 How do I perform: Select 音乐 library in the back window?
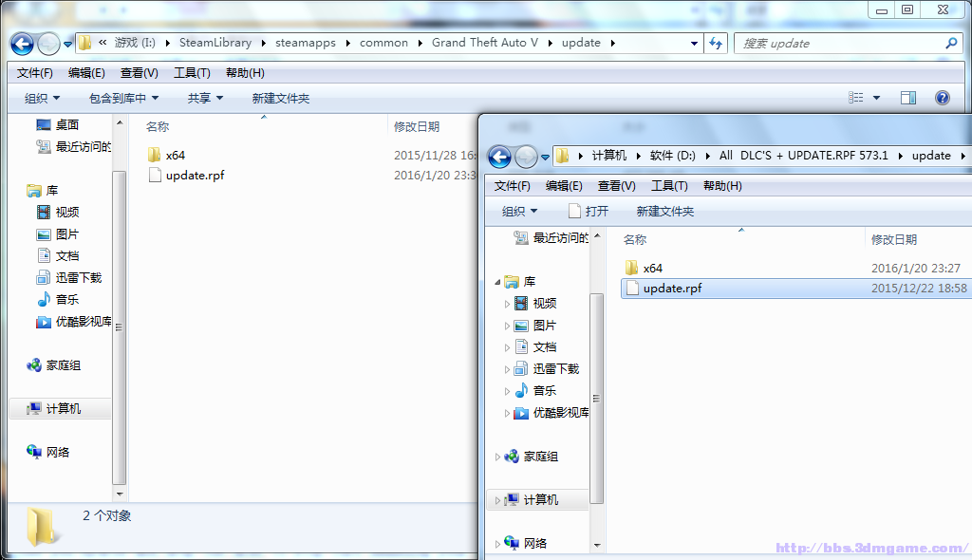tap(58, 300)
